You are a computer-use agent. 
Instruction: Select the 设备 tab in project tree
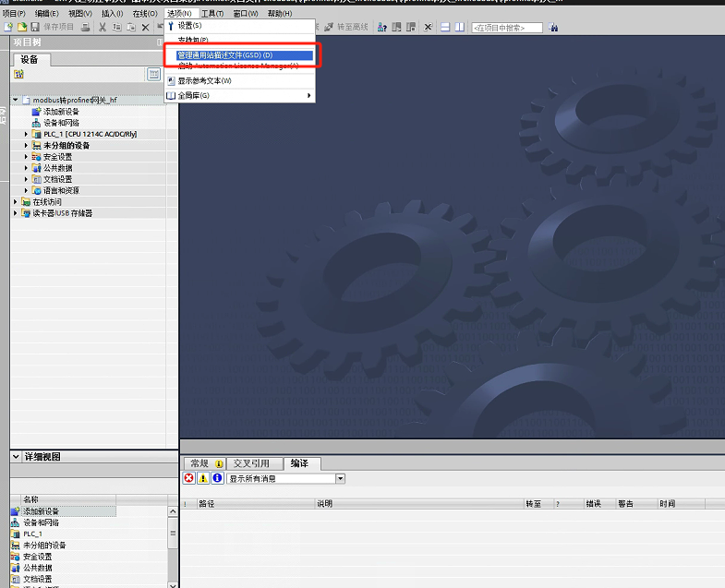(30, 60)
